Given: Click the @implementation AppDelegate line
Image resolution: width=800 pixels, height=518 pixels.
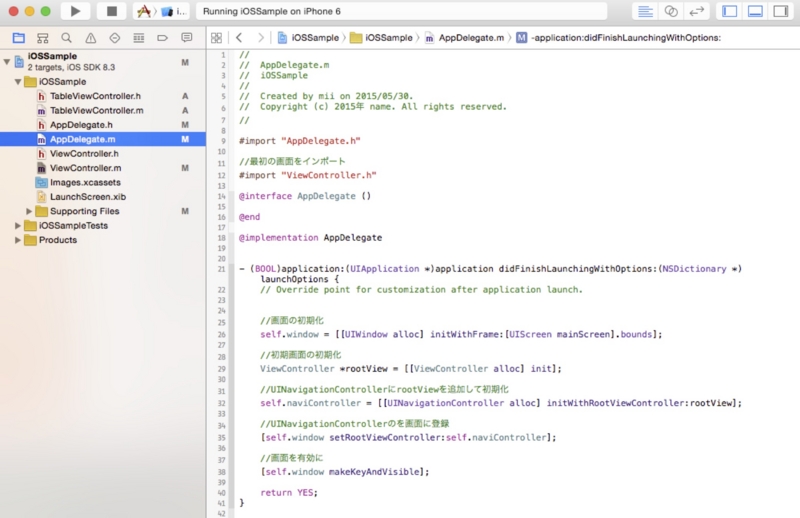Looking at the screenshot, I should pos(310,237).
